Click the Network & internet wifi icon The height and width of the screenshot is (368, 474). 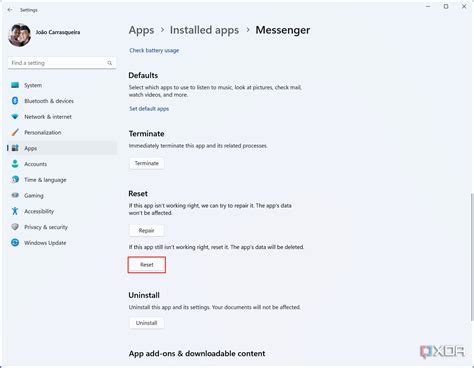(15, 117)
